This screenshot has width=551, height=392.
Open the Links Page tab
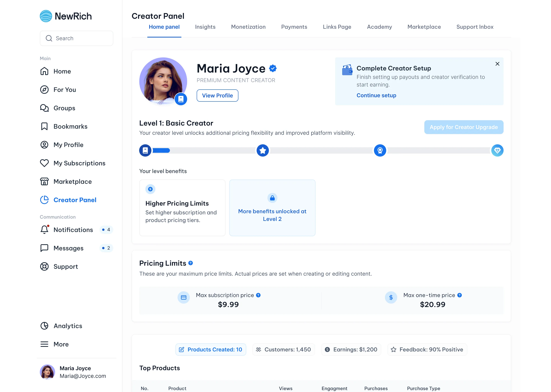click(x=337, y=27)
